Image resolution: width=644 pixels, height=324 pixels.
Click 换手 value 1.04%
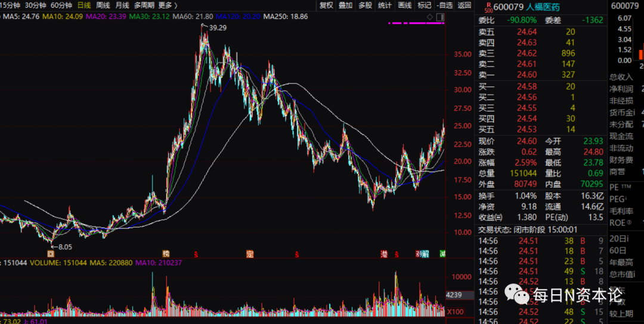pos(526,196)
